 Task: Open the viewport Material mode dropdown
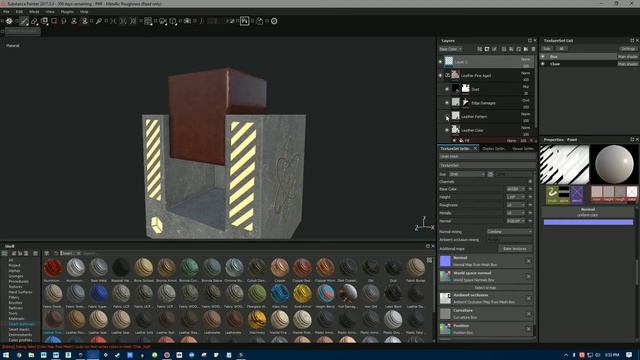click(13, 46)
